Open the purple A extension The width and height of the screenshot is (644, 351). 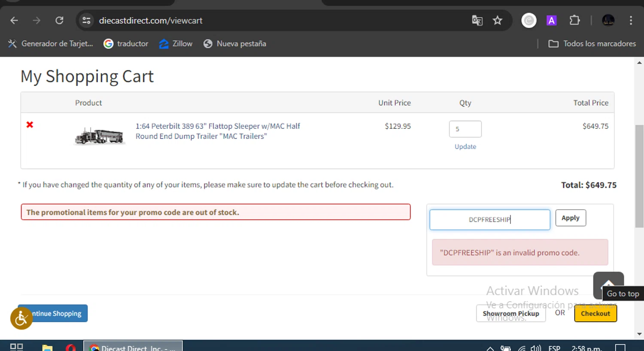click(x=551, y=20)
